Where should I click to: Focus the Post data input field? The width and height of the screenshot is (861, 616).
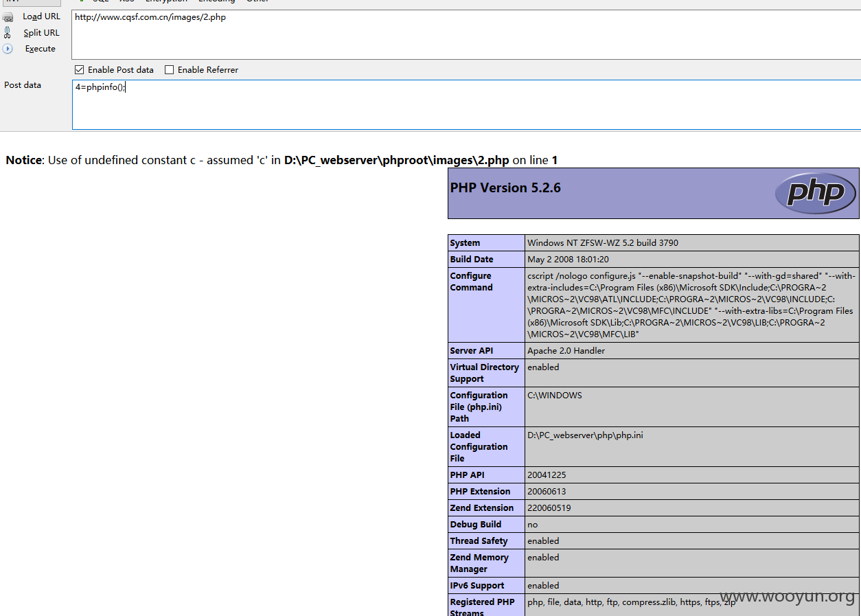(466, 104)
